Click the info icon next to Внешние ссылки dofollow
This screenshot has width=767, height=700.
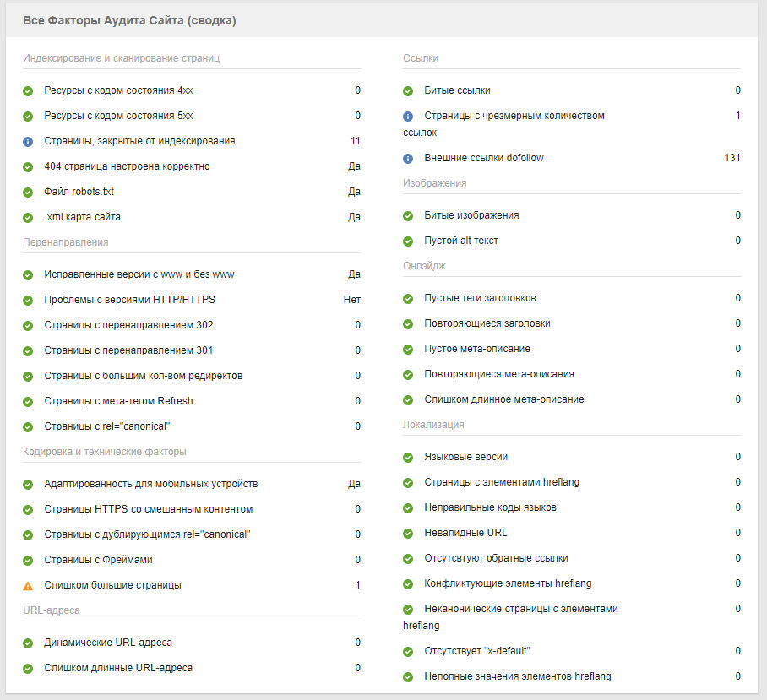coord(408,158)
